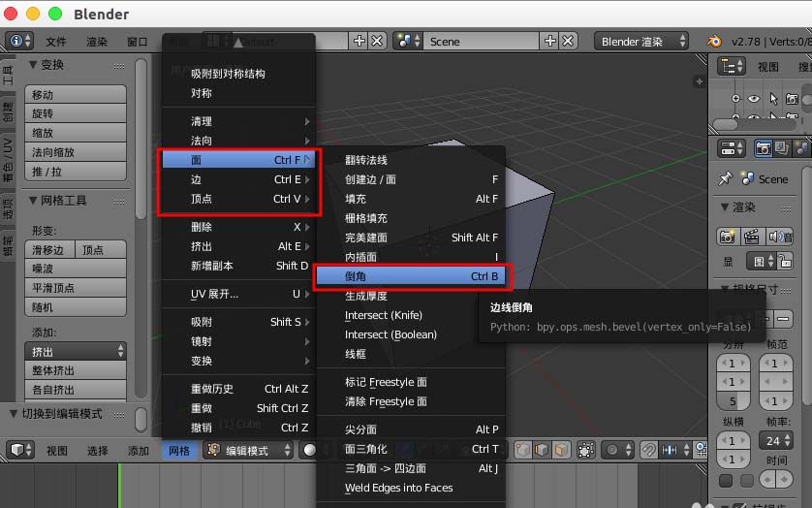Choose 内插面 from the face submenu
Screen dimensions: 812x508
411,257
